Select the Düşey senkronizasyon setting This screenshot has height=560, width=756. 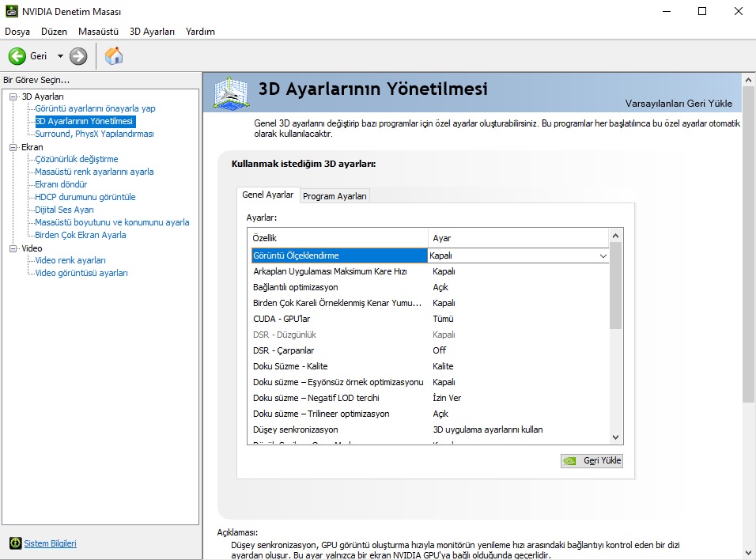point(430,429)
